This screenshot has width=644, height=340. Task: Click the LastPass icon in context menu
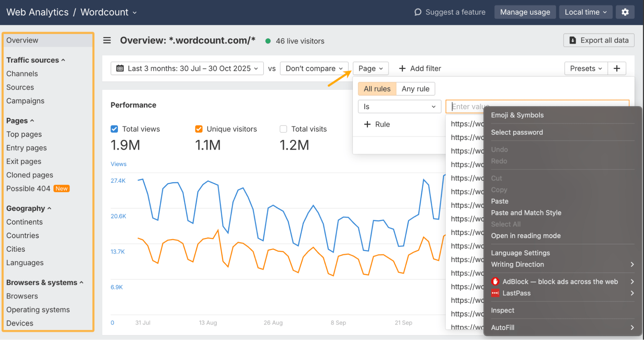495,293
